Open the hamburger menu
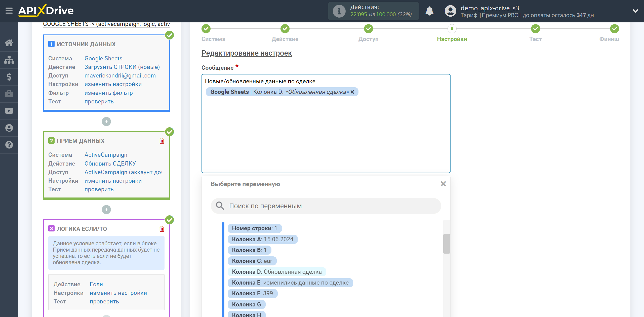Image resolution: width=644 pixels, height=317 pixels. [9, 11]
